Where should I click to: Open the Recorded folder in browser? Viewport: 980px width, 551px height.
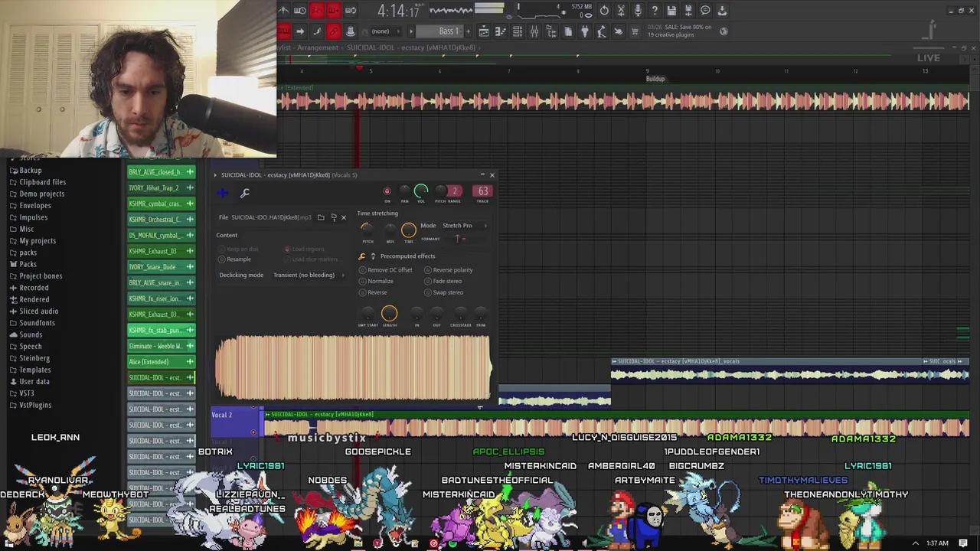click(x=34, y=288)
